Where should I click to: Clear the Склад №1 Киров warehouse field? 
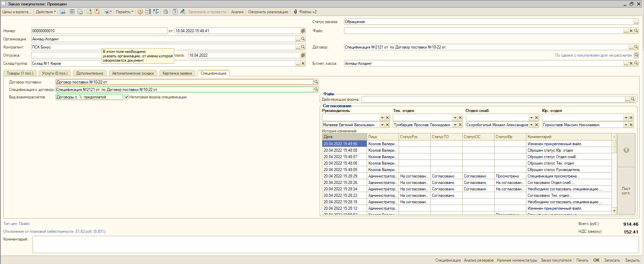pyautogui.click(x=303, y=63)
